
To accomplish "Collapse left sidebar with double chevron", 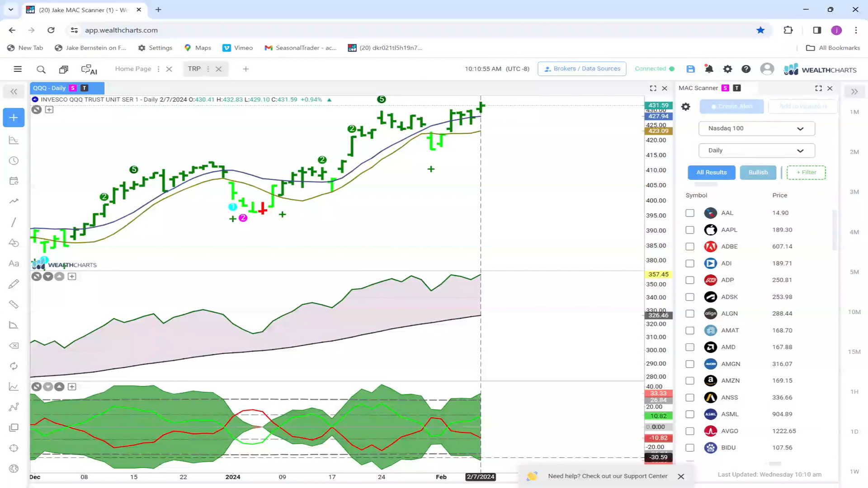I will coord(14,92).
